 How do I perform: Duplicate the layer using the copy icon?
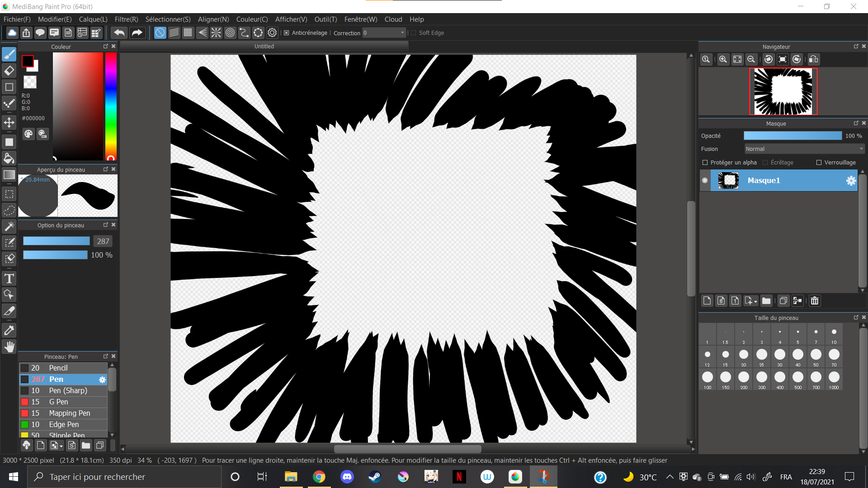pyautogui.click(x=783, y=301)
